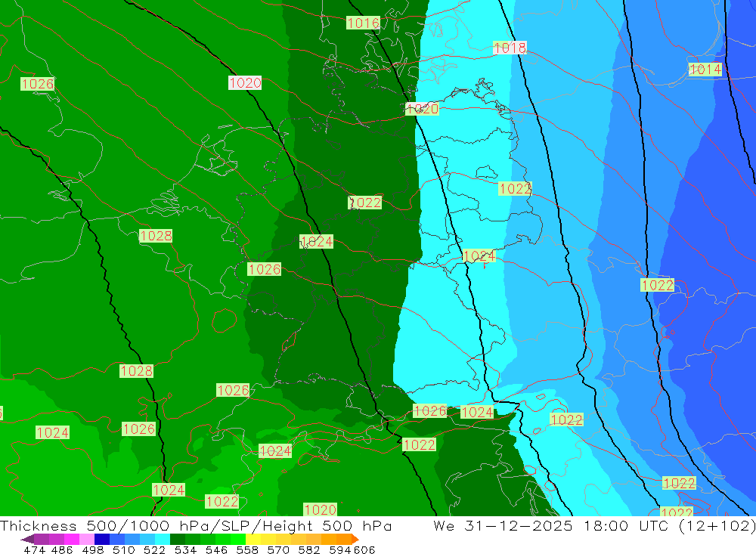Click the 1018 pressure contour label
Image resolution: width=756 pixels, height=554 pixels.
[510, 48]
